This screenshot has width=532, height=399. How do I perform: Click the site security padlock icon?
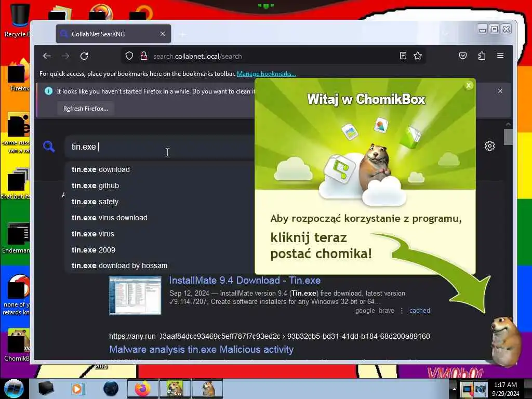pos(144,56)
